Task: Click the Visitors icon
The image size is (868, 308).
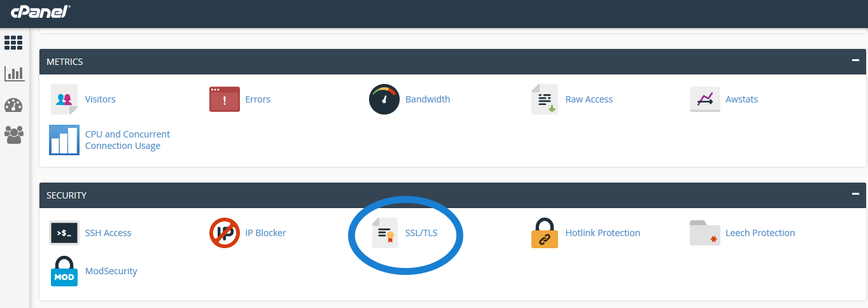Action: pyautogui.click(x=64, y=99)
